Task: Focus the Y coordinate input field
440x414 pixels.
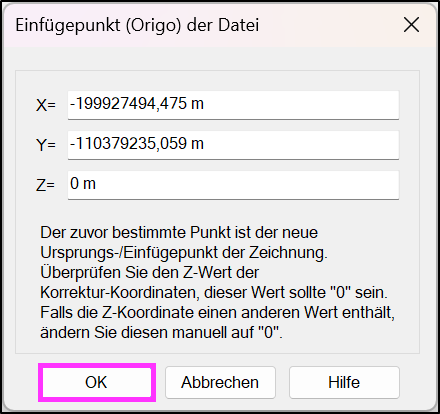Action: pyautogui.click(x=233, y=145)
